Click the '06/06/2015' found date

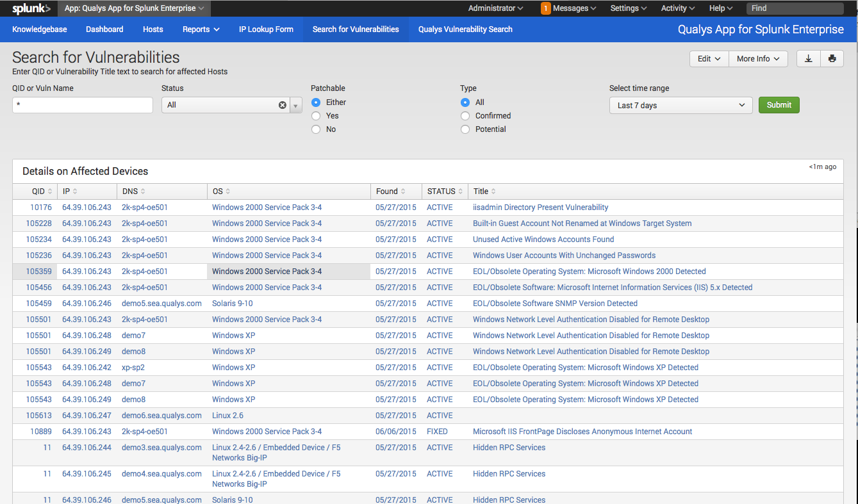(x=396, y=432)
